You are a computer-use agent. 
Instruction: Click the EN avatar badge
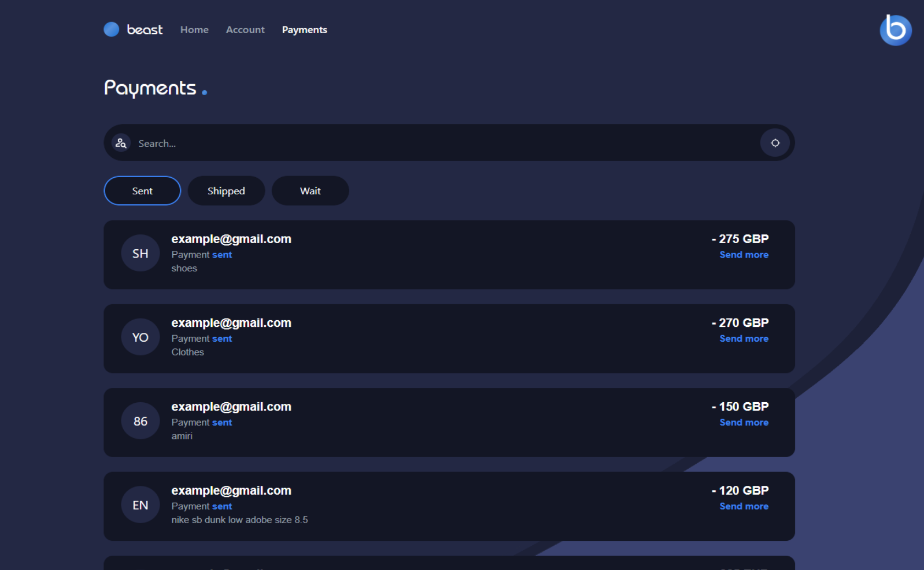tap(140, 505)
